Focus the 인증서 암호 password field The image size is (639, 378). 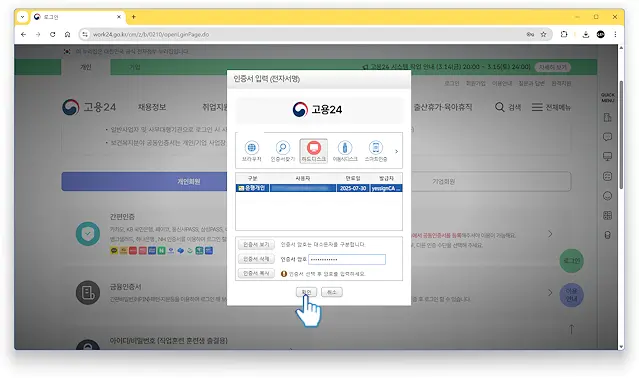347,259
